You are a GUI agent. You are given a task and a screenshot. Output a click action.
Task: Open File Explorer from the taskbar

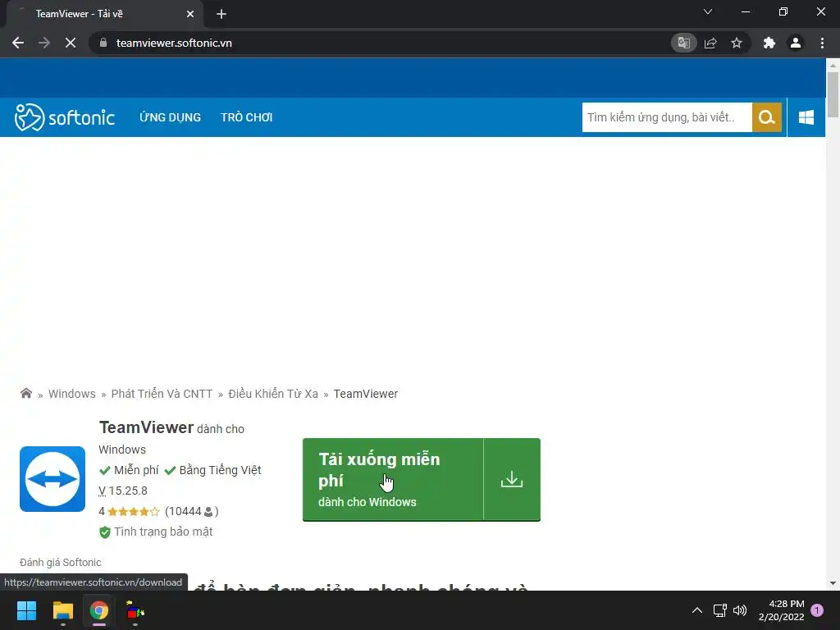[62, 610]
